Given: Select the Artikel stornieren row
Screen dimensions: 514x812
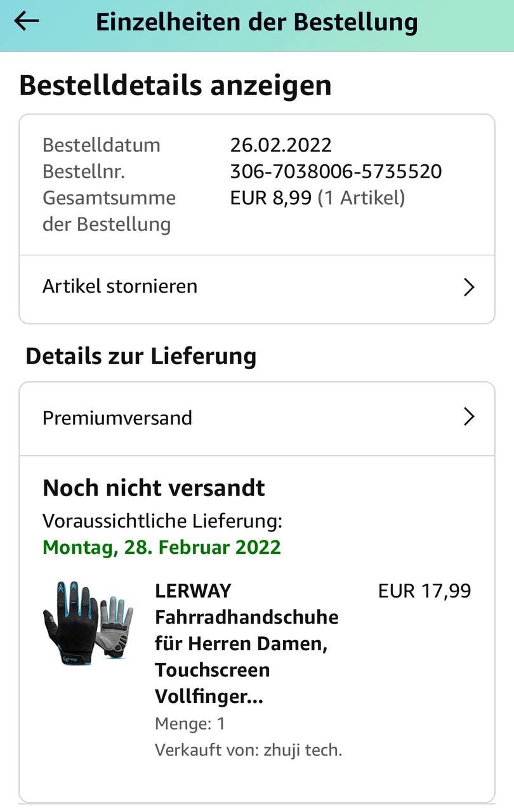Looking at the screenshot, I should click(257, 287).
